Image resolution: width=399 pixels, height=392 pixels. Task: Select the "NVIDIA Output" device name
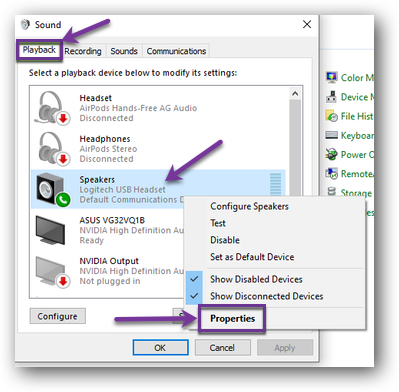tap(109, 261)
